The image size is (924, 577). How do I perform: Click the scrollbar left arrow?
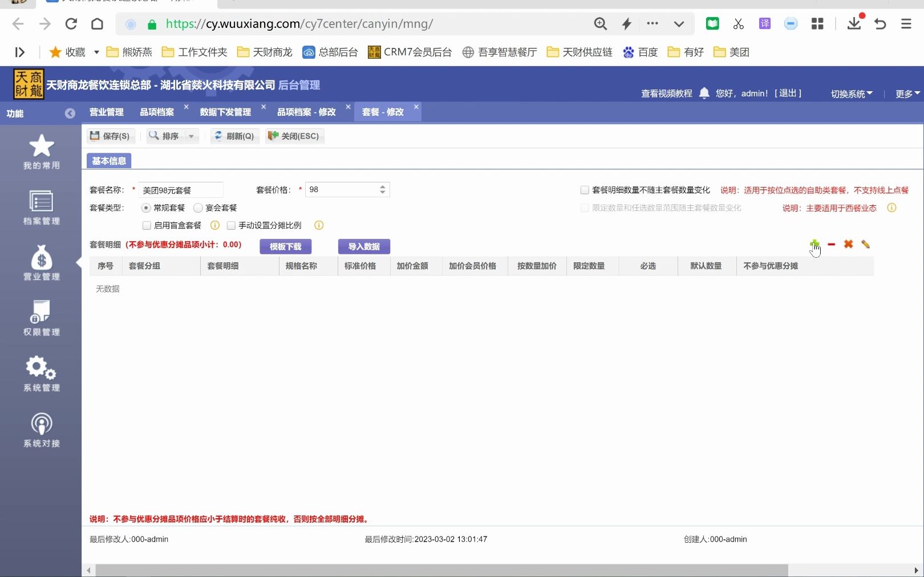(88, 570)
